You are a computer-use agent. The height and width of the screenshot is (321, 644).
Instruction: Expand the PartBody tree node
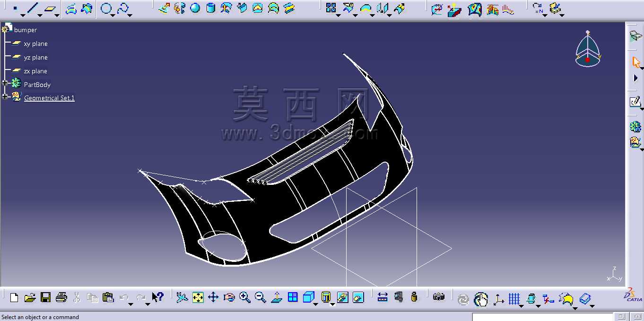(5, 83)
